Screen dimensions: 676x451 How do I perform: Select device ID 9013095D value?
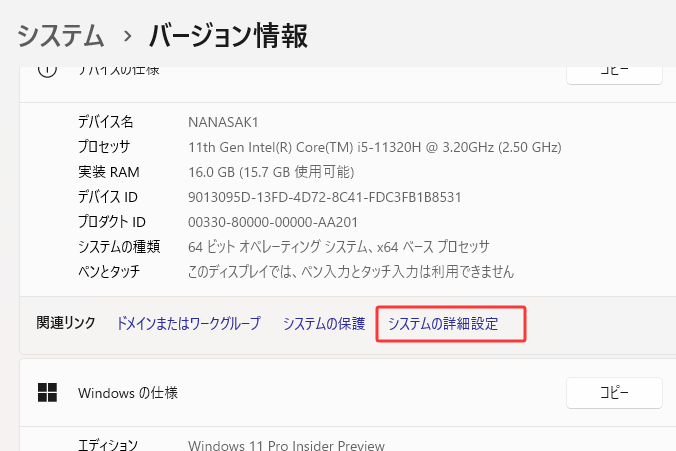pos(325,197)
